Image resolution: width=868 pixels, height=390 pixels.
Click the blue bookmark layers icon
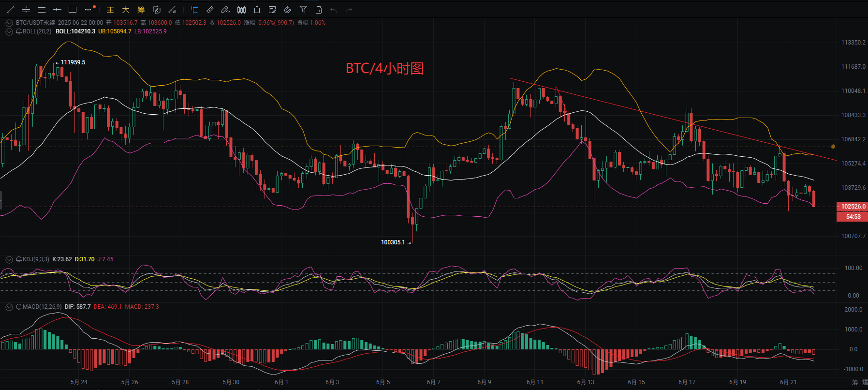195,10
